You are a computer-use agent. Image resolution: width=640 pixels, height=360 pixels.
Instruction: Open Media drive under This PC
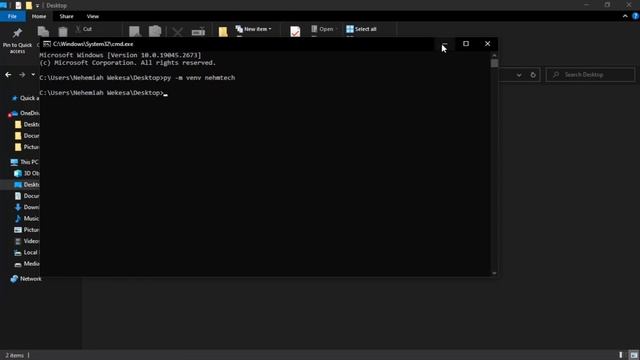27,264
